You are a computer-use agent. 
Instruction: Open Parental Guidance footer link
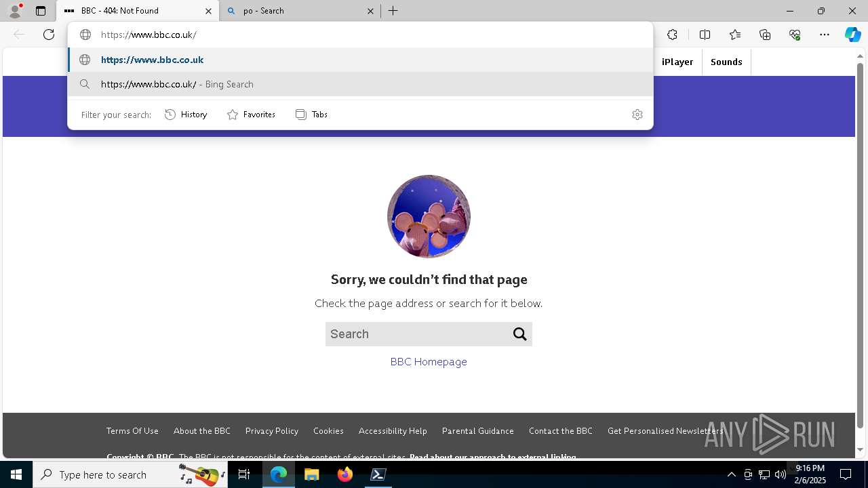coord(478,431)
